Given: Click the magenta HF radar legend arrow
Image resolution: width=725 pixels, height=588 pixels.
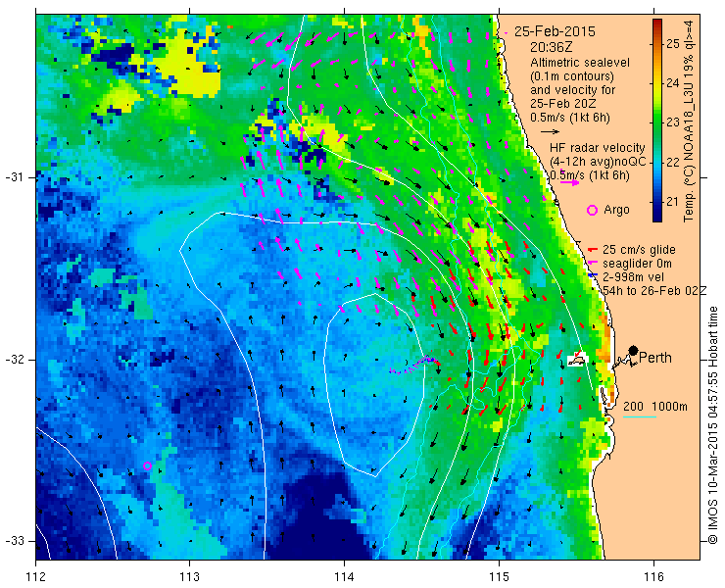Looking at the screenshot, I should 569,182.
